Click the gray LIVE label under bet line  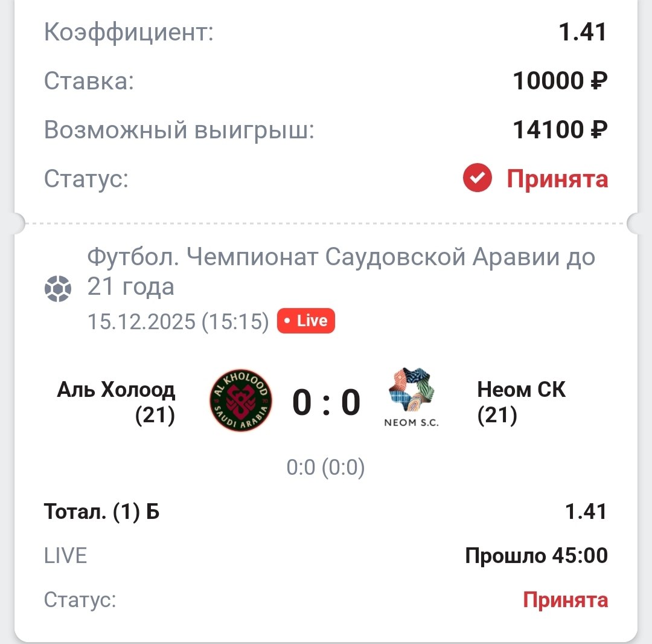(x=66, y=556)
